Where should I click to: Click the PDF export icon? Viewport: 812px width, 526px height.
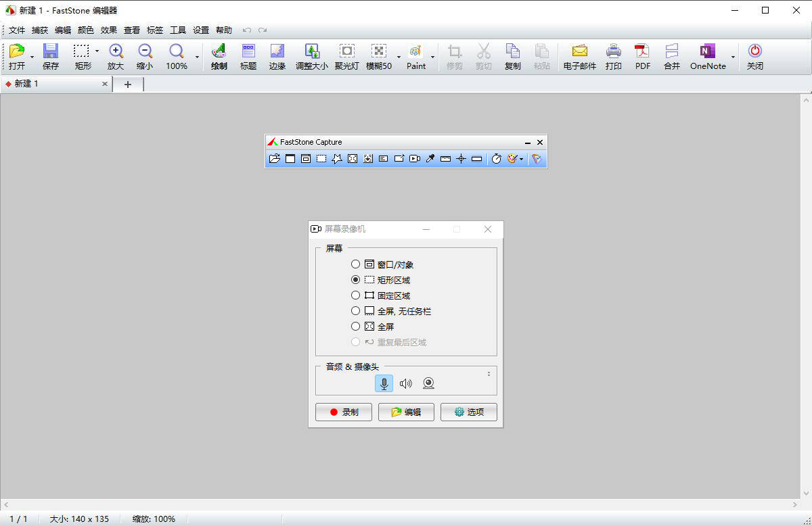642,57
